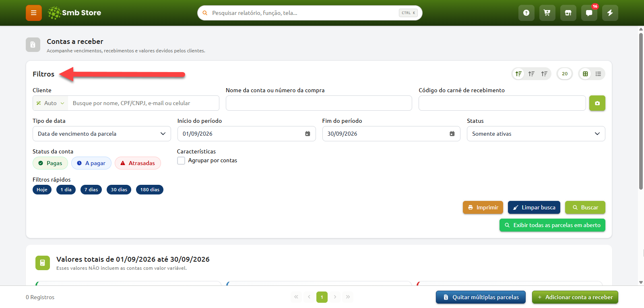
Task: Click Exibir todas as parcelas em aberto
Action: point(552,225)
